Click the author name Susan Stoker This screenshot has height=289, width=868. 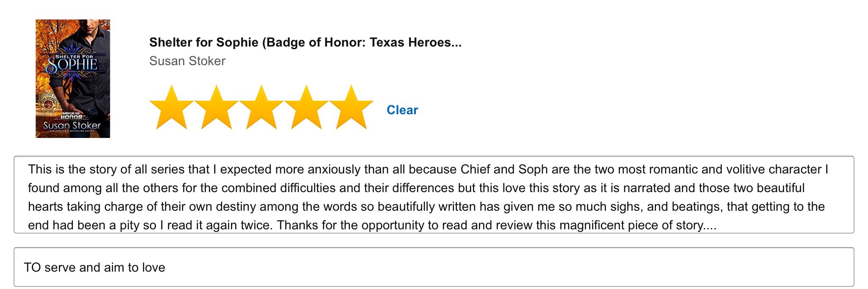187,61
